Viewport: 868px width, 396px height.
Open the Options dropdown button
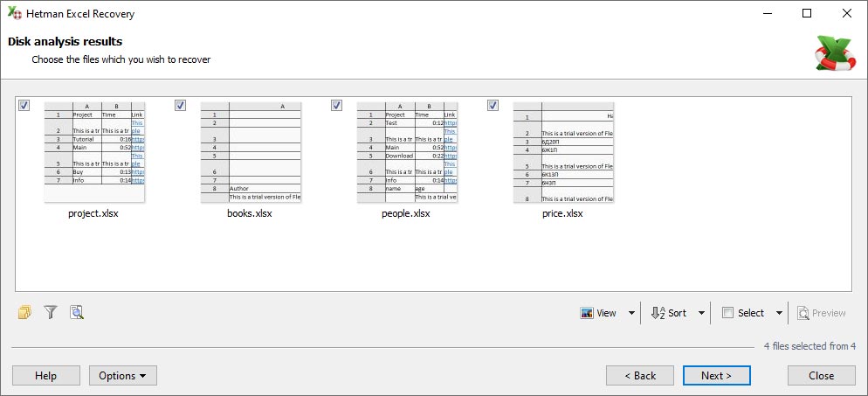[123, 376]
